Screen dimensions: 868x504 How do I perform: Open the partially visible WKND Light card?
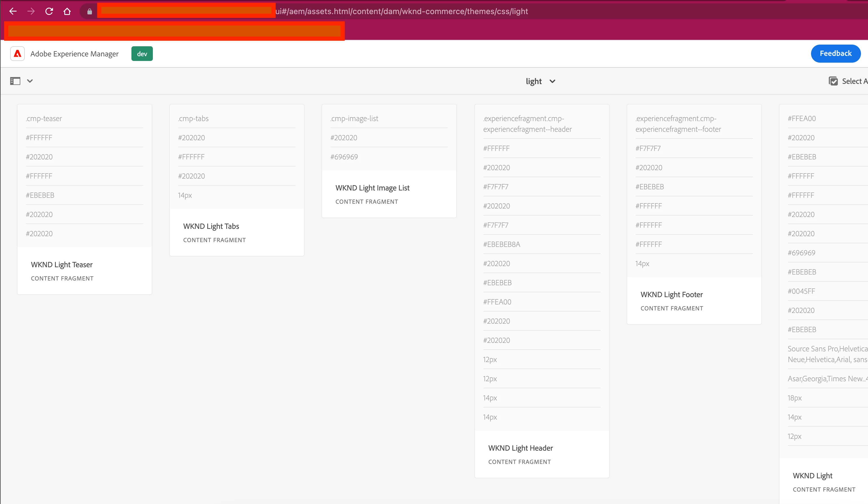pyautogui.click(x=812, y=475)
